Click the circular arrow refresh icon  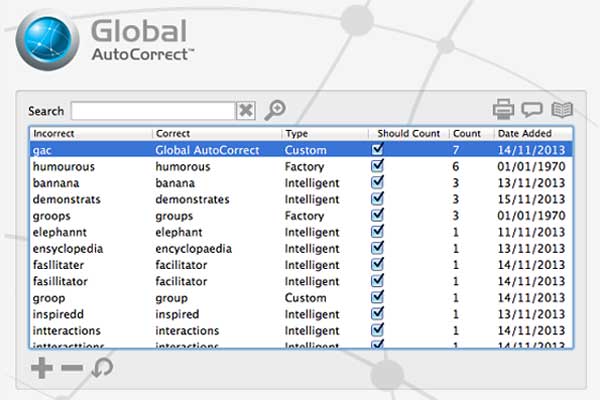(x=103, y=367)
